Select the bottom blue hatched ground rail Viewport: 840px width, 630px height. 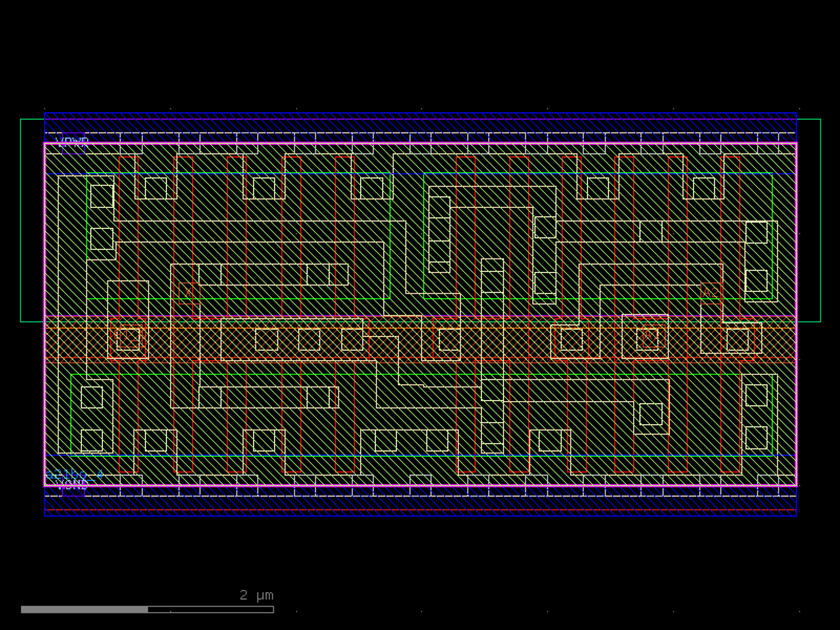coord(420,504)
